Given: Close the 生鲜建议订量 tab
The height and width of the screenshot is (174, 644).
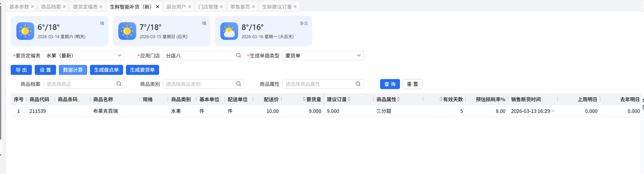Looking at the screenshot, I should pos(295,7).
